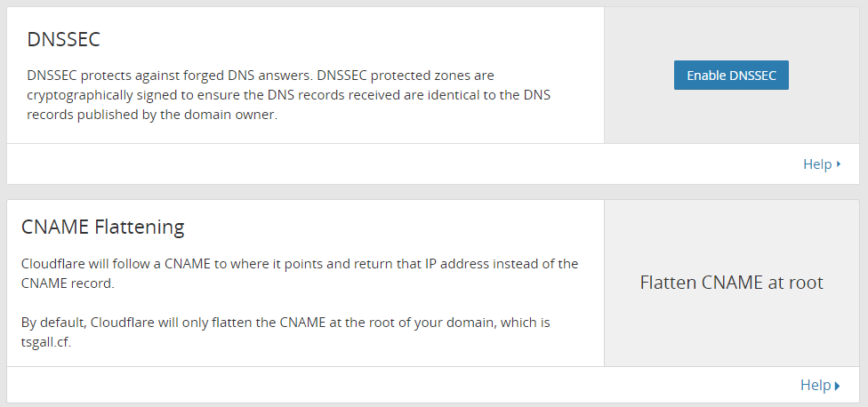Click arrow icon beside DNSSEC Help
Screen dimensions: 868x407
[839, 164]
